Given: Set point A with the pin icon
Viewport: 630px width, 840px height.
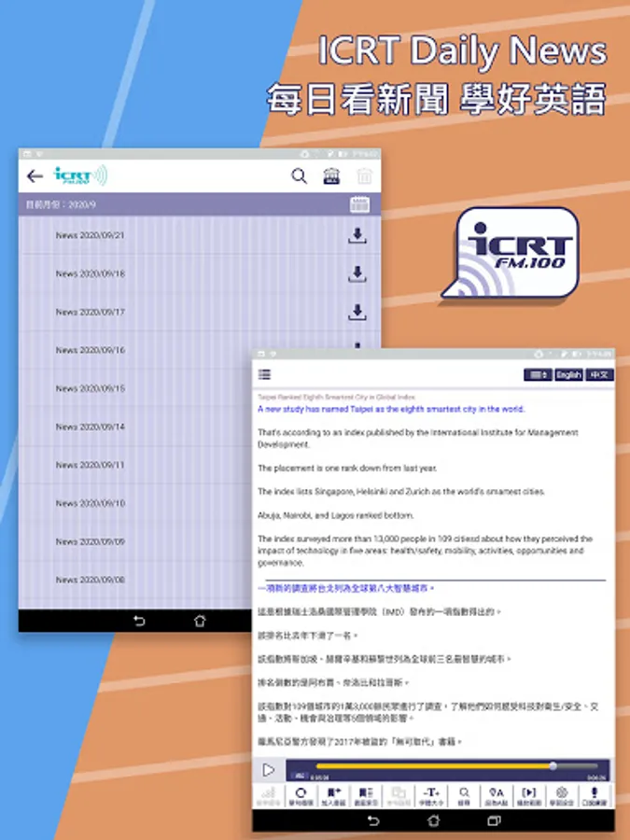Looking at the screenshot, I should coord(497,796).
